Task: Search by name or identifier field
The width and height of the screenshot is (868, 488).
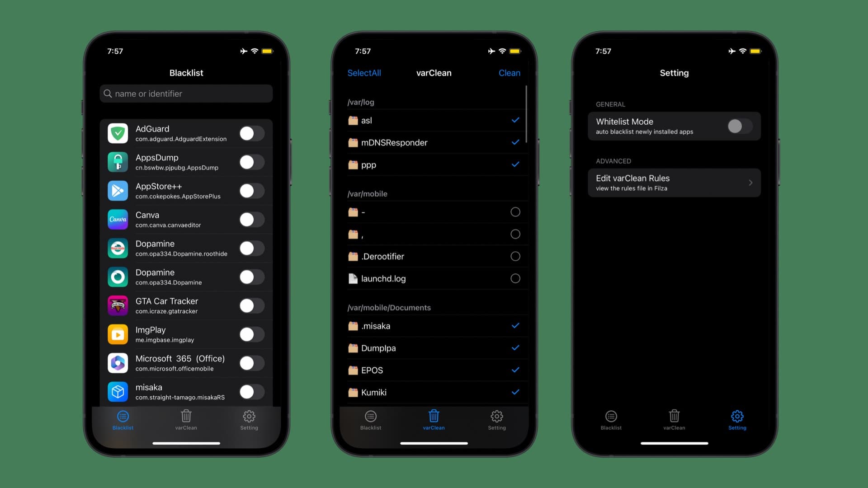Action: click(186, 94)
